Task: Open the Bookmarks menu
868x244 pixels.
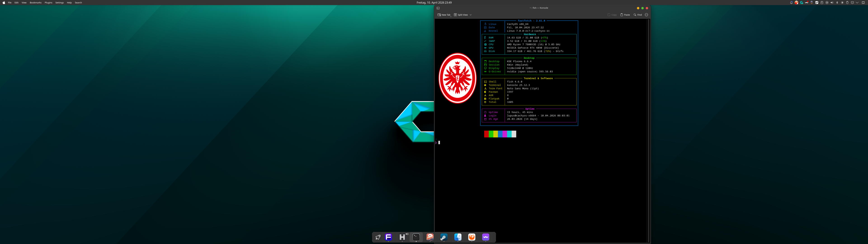Action: coord(35,3)
